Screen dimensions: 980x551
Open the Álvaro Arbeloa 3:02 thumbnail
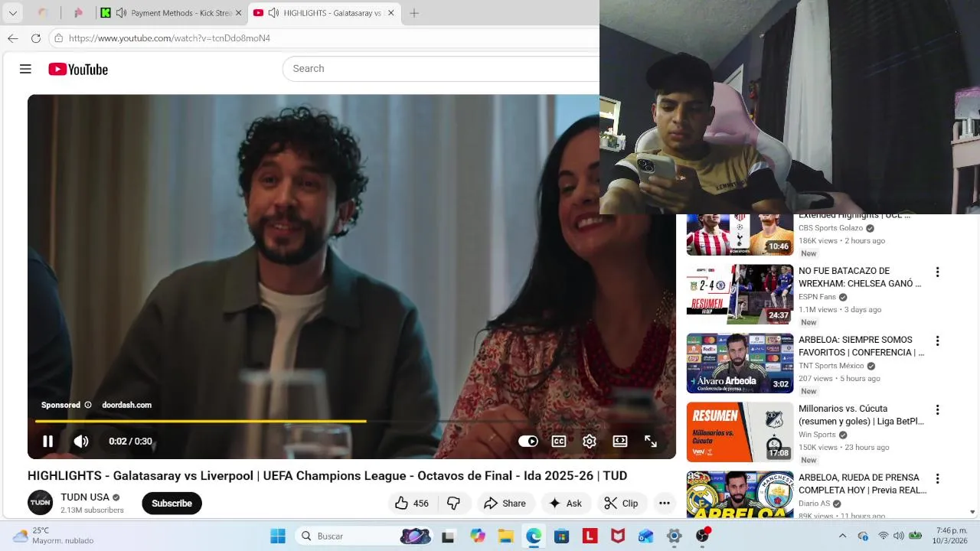click(740, 363)
